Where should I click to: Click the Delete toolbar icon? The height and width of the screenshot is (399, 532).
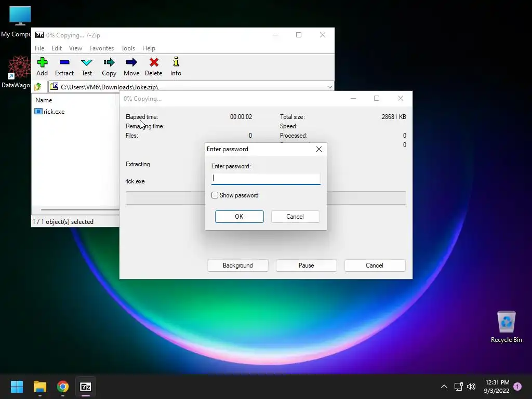click(x=154, y=66)
